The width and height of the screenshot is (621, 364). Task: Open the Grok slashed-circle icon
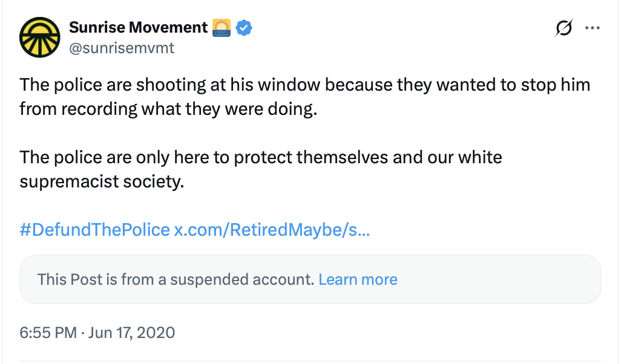pyautogui.click(x=563, y=28)
